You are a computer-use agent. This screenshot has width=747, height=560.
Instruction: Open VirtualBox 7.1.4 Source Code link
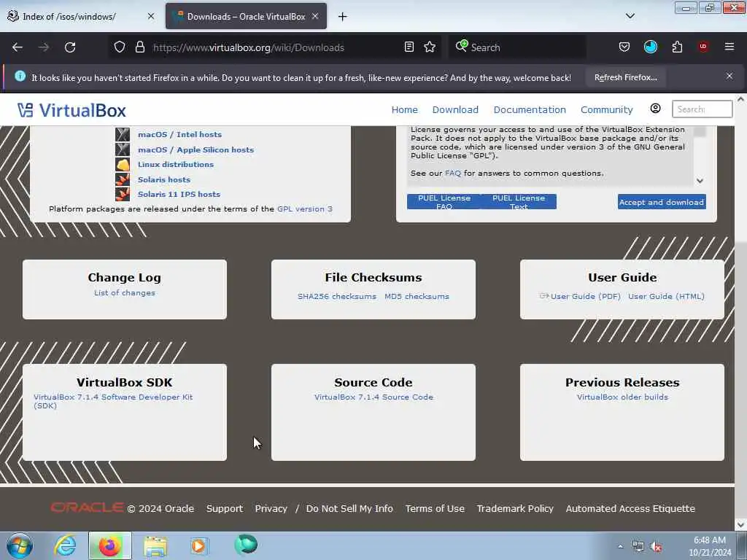click(374, 397)
